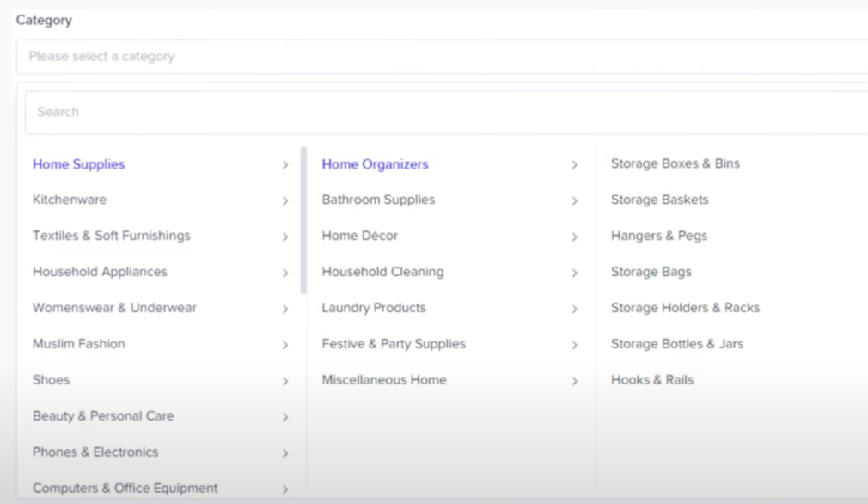
Task: Expand chevron beside Textiles & Soft Furnishings
Action: 285,237
